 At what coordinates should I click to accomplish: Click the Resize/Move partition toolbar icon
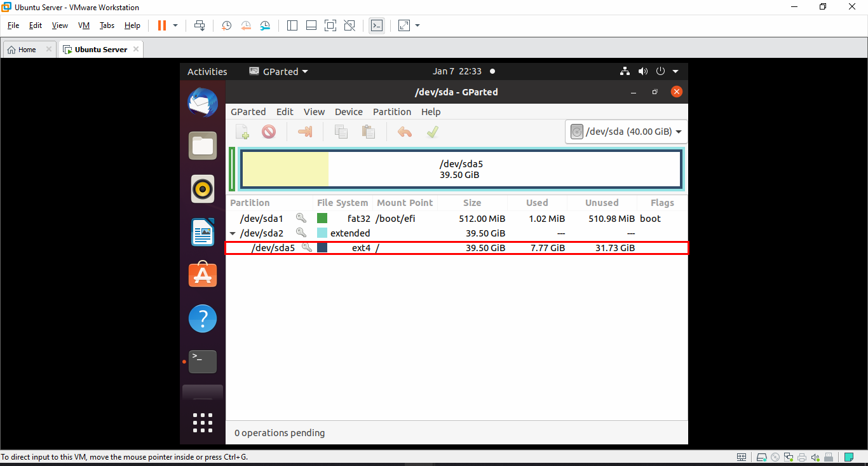click(305, 132)
